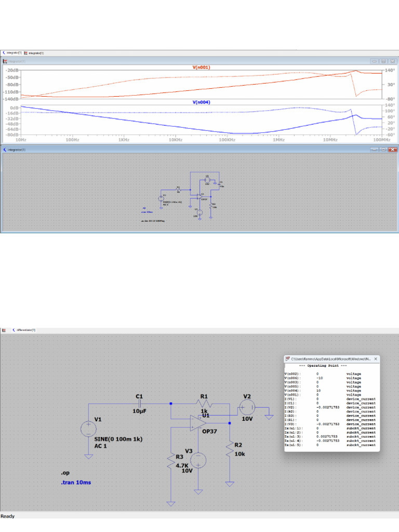This screenshot has height=532, width=399.
Task: Select the V2 voltage source symbol
Action: click(247, 407)
